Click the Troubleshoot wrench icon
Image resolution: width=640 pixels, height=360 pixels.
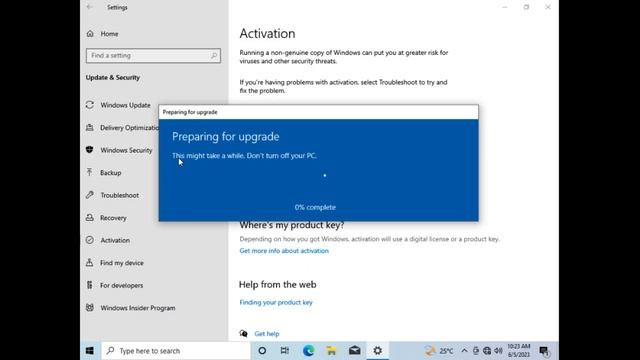coord(90,195)
